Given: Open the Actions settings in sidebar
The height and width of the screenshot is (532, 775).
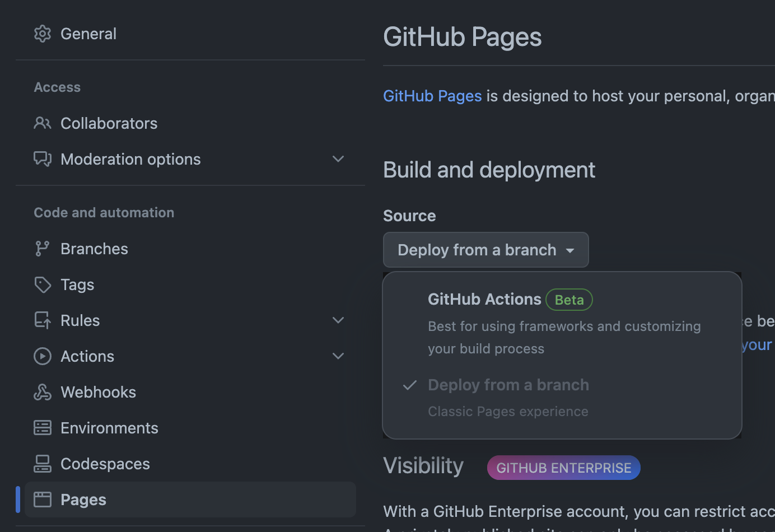Looking at the screenshot, I should point(87,356).
